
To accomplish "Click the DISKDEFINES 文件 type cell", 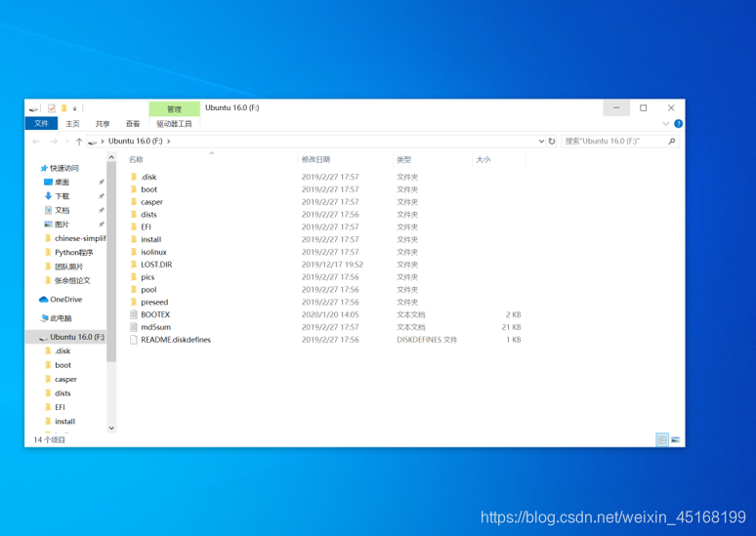I will pos(427,340).
